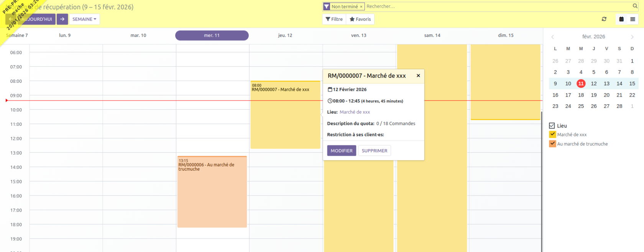Type in the Rechercher search field
The image size is (644, 252).
pyautogui.click(x=495, y=7)
